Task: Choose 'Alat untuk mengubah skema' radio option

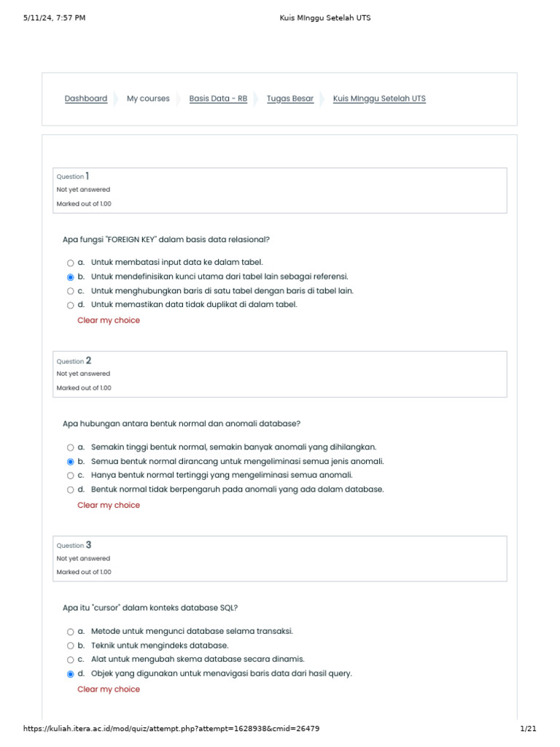Action: pos(70,659)
